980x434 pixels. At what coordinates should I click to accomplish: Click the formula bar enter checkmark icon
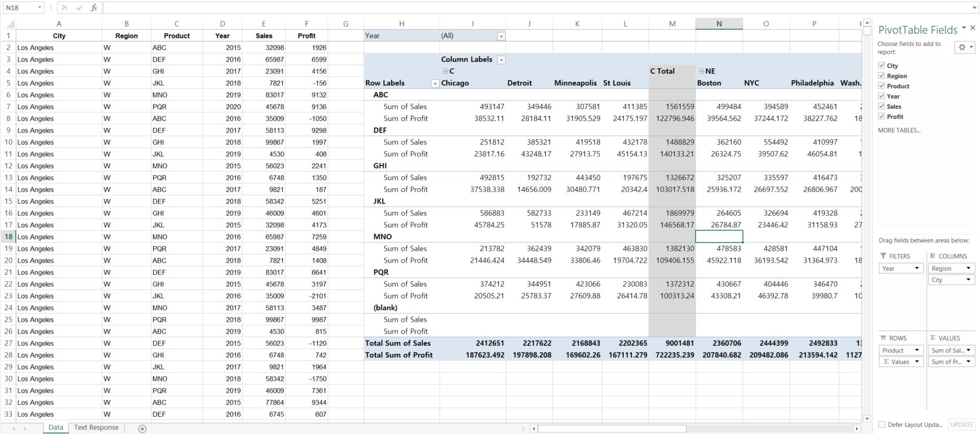coord(79,8)
